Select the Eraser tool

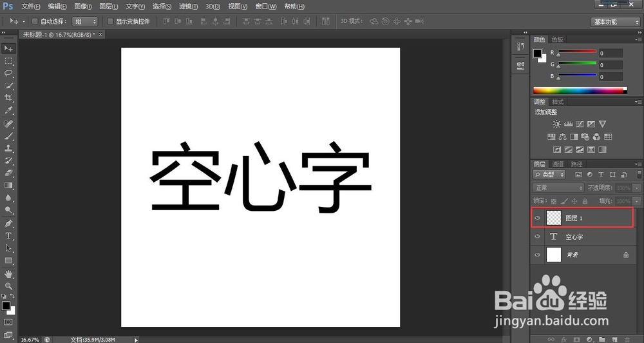pyautogui.click(x=8, y=173)
